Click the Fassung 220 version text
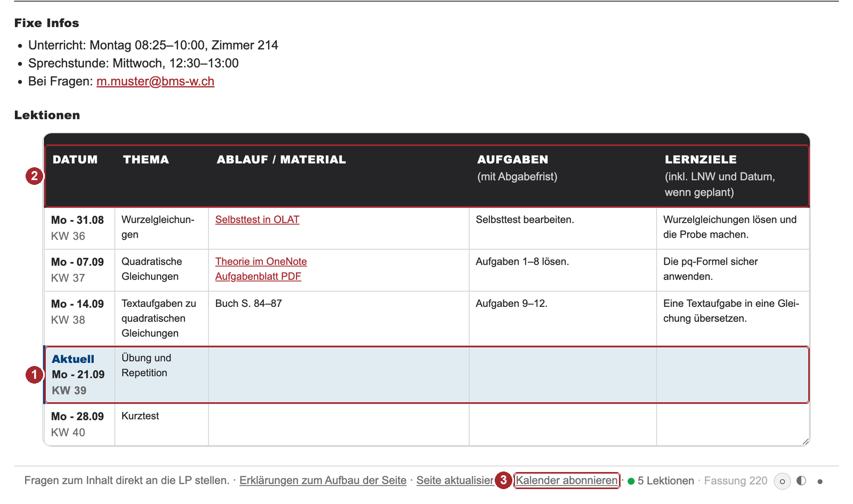The height and width of the screenshot is (504, 853). pos(736,481)
